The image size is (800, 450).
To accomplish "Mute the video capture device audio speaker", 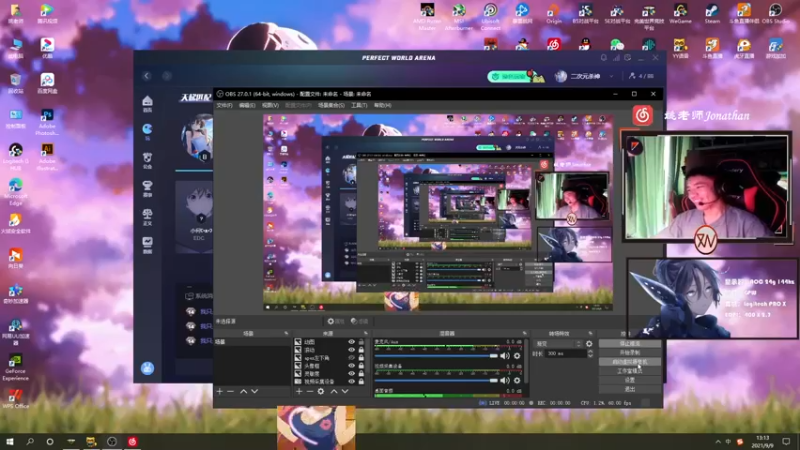I will point(505,380).
